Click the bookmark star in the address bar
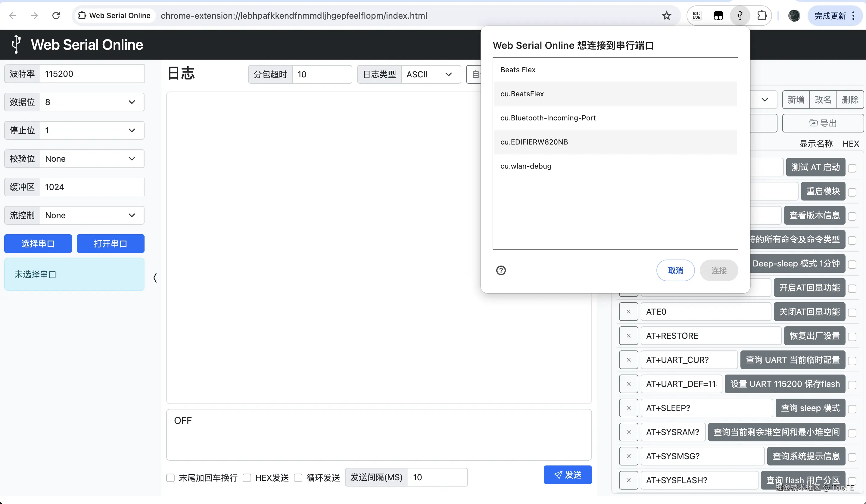The width and height of the screenshot is (866, 504). click(667, 15)
